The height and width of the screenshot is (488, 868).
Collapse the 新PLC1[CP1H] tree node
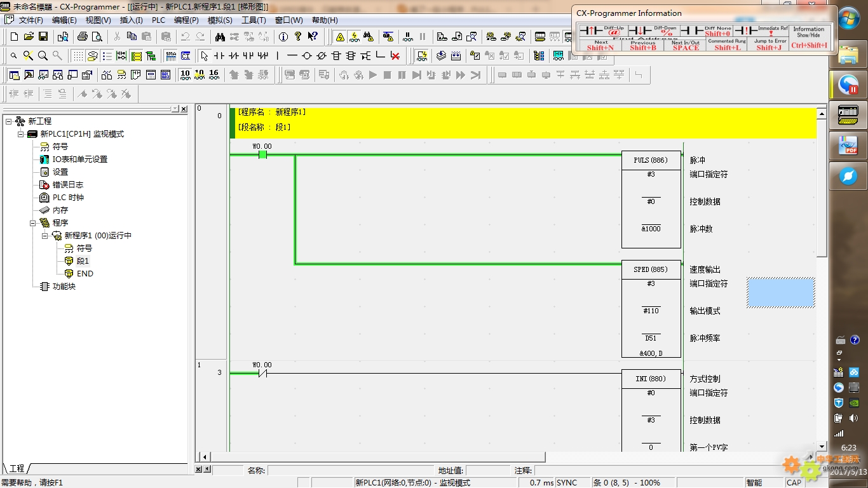[x=20, y=134]
